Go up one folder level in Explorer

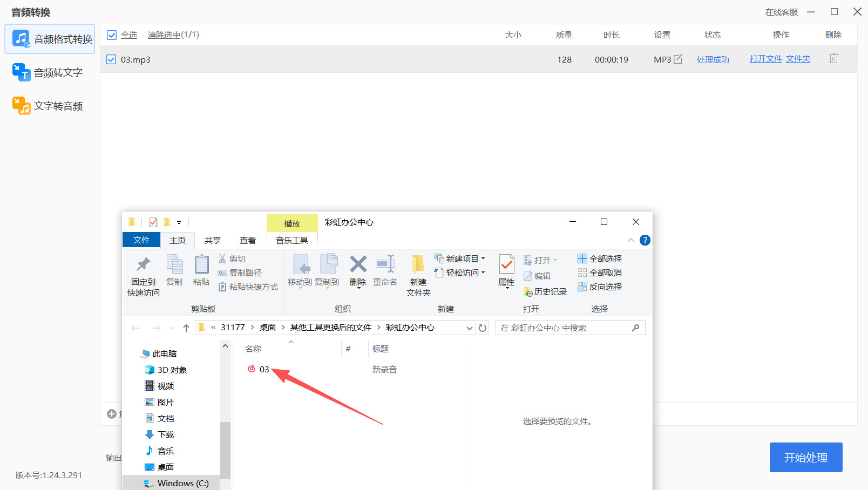click(x=186, y=328)
